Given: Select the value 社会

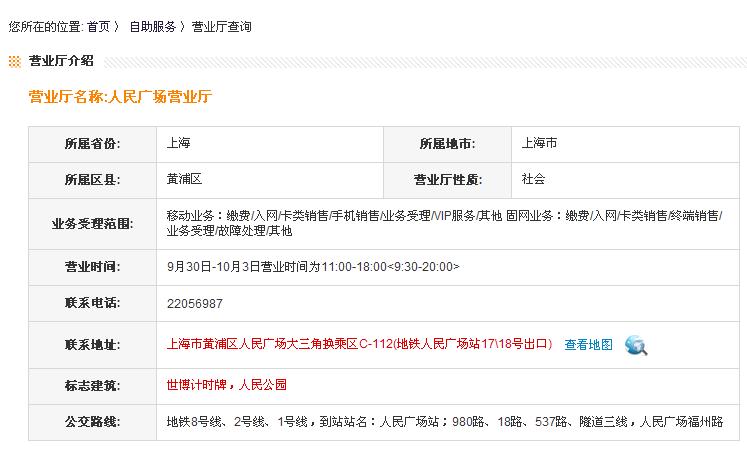Looking at the screenshot, I should [x=533, y=179].
